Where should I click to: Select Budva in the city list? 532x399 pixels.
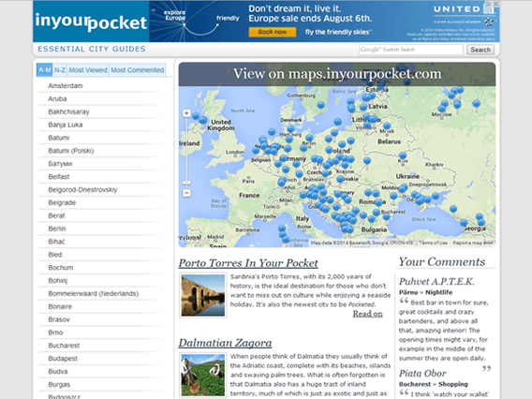tap(58, 371)
